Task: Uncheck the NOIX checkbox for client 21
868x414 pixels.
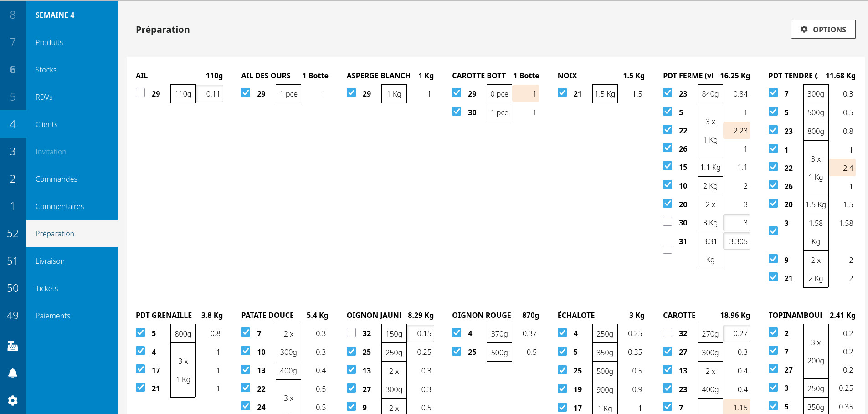Action: point(562,93)
